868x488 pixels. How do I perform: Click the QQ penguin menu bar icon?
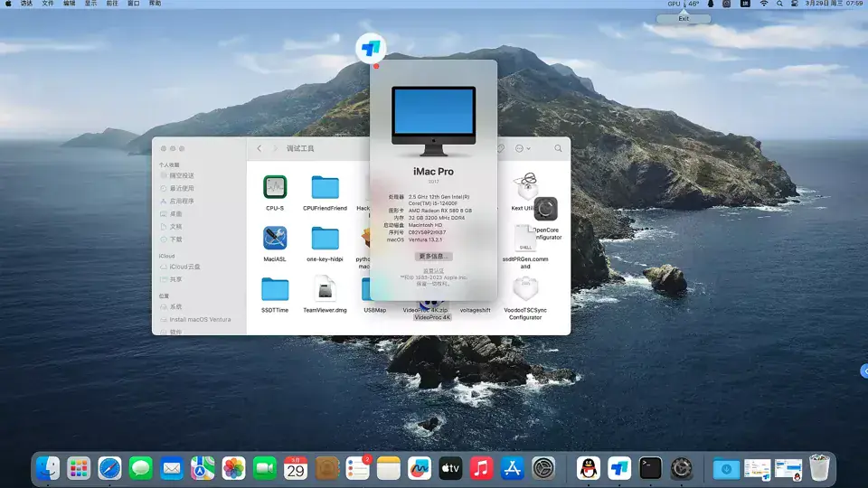[x=711, y=4]
